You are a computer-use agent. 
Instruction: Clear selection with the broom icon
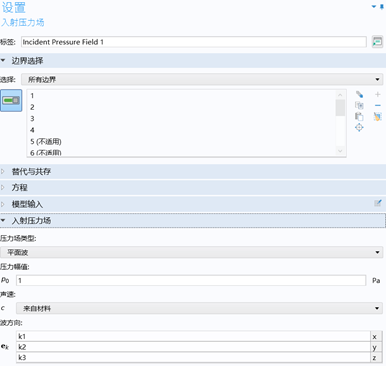[378, 116]
